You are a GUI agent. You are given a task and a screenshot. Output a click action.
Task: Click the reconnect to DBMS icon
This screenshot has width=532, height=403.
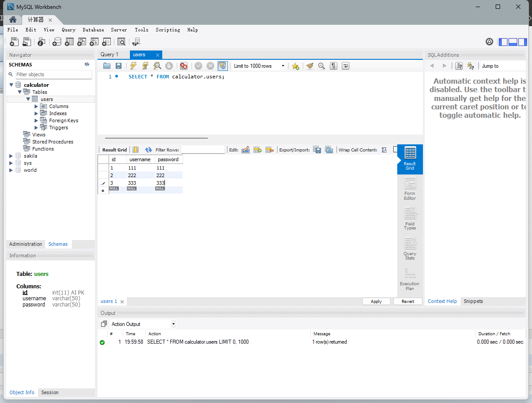click(x=136, y=42)
